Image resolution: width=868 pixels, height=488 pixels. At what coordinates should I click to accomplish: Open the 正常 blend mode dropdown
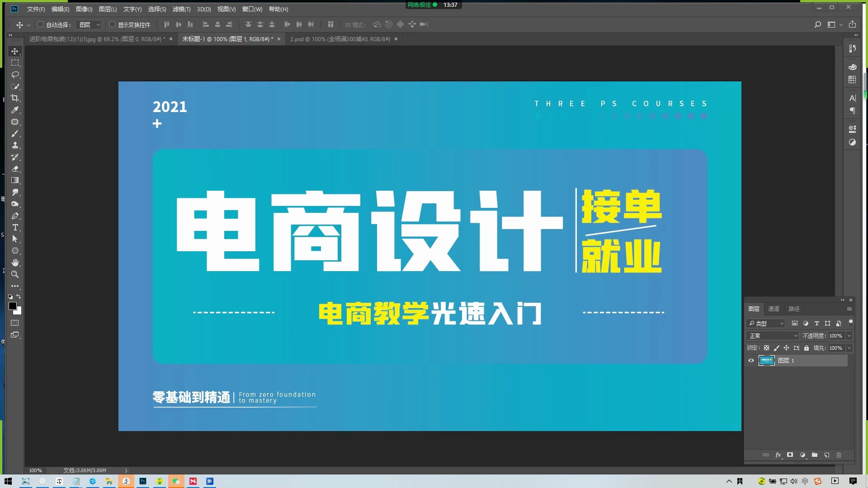[x=773, y=336]
